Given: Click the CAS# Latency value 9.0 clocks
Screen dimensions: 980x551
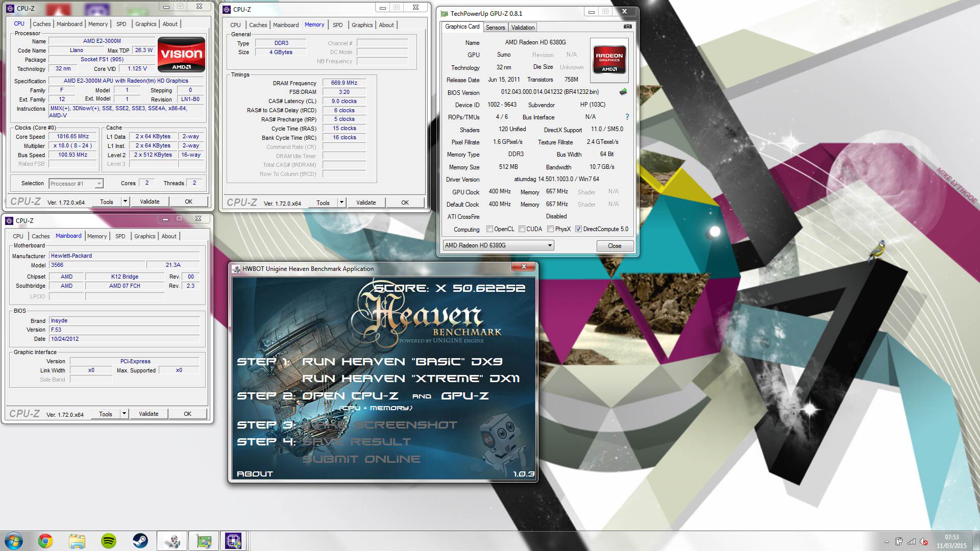Looking at the screenshot, I should point(344,101).
